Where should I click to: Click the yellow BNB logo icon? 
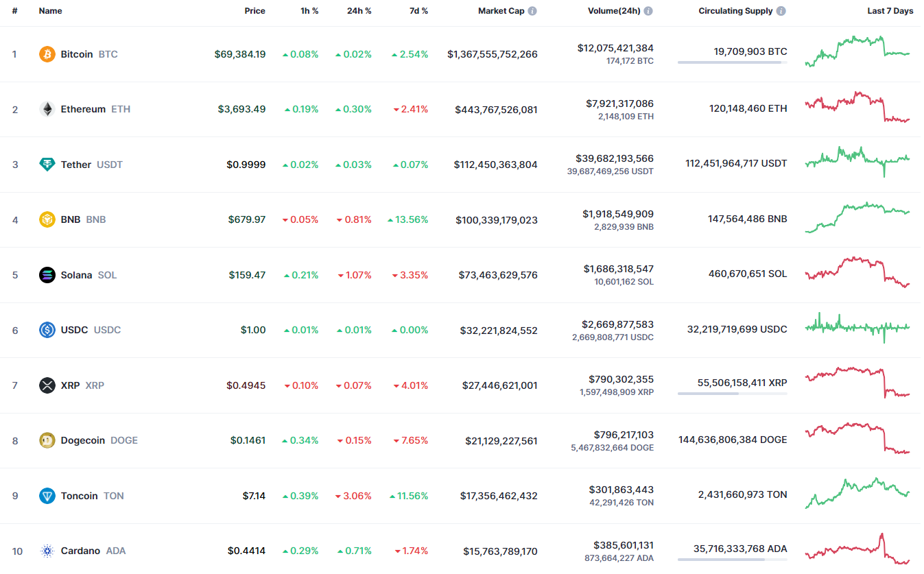[47, 219]
